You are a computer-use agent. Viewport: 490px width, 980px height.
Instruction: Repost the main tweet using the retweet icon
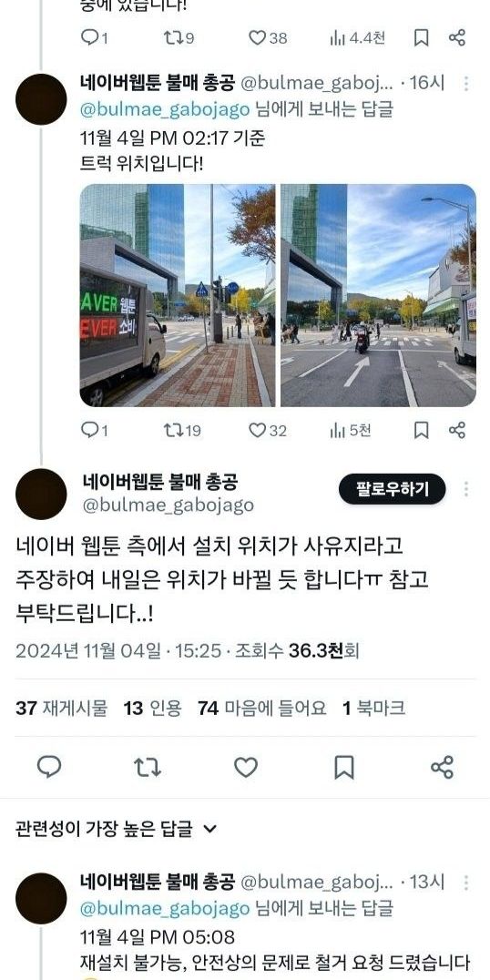tap(148, 767)
